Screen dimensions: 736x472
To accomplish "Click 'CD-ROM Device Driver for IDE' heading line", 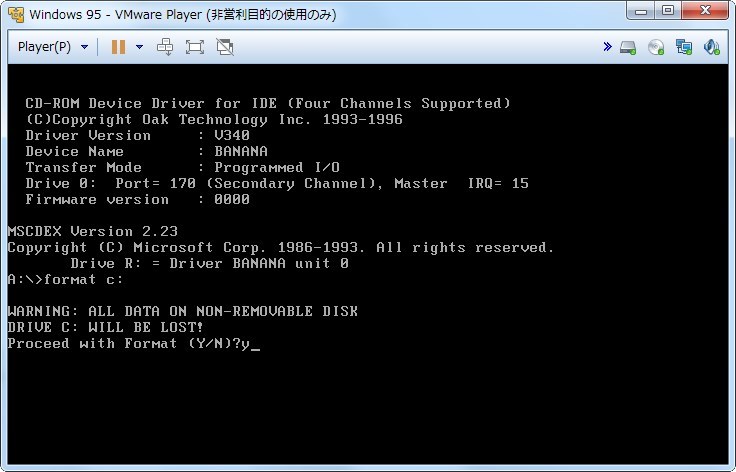I will click(x=268, y=104).
